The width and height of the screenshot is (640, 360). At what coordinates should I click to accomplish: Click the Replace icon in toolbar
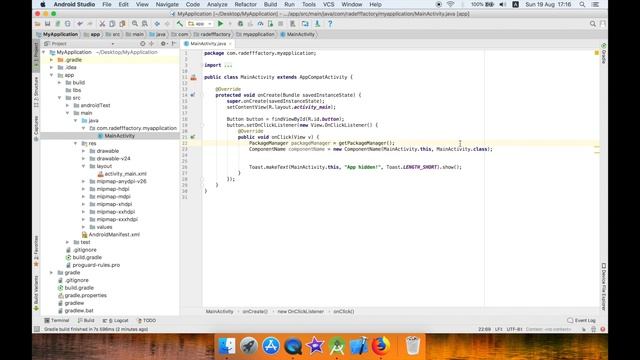point(144,24)
